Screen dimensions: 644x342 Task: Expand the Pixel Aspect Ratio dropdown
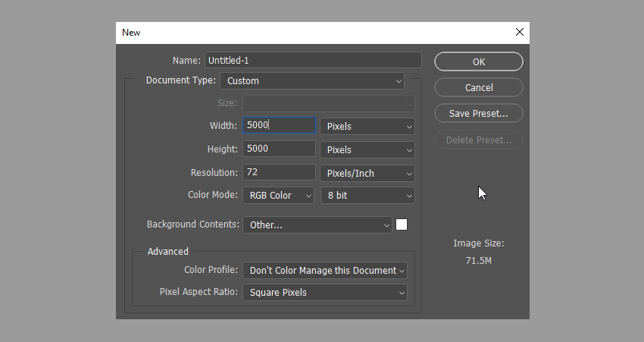point(324,293)
